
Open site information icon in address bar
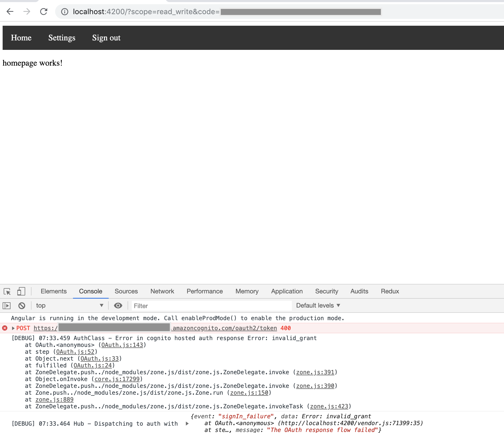(65, 12)
